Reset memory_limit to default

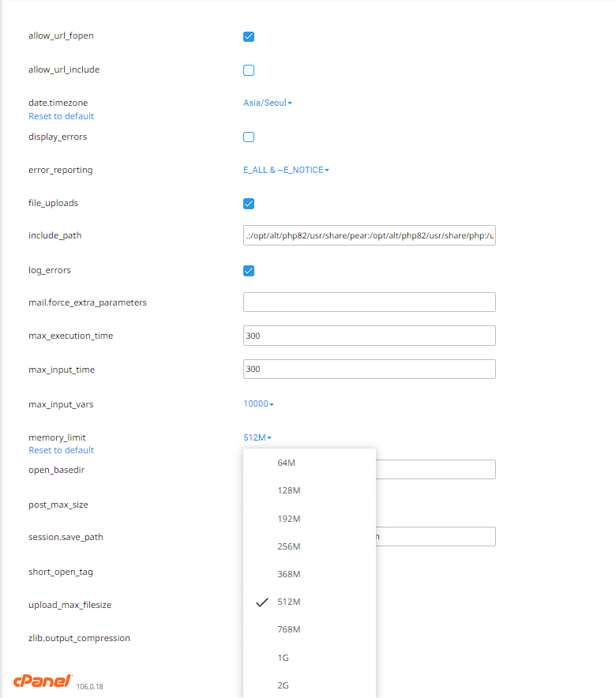62,450
